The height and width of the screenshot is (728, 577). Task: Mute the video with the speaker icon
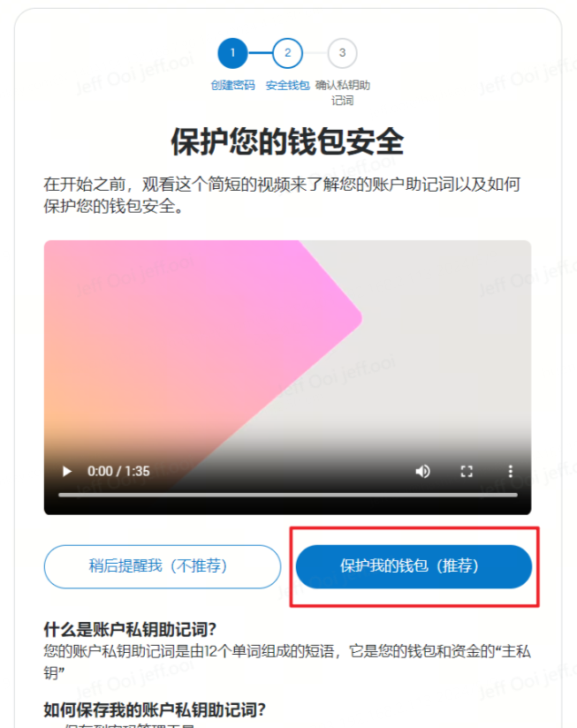(422, 471)
